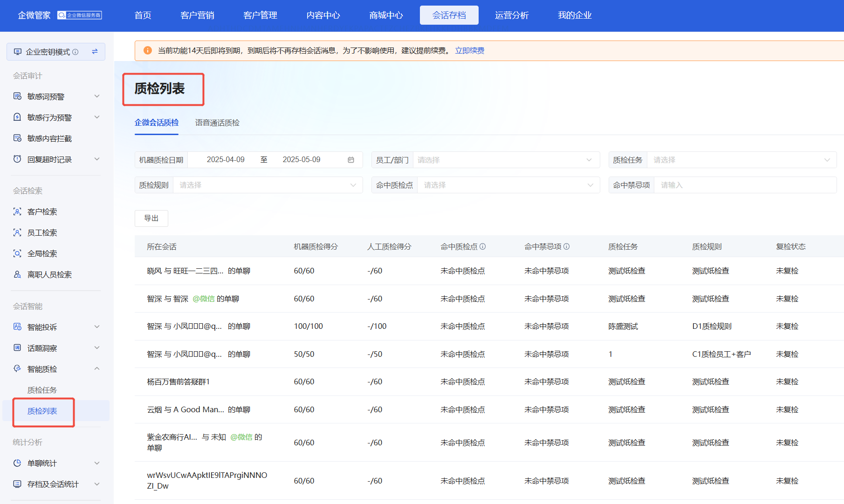Viewport: 844px width, 504px height.
Task: Click the info icon next to 企业密钥模式
Action: tap(75, 52)
